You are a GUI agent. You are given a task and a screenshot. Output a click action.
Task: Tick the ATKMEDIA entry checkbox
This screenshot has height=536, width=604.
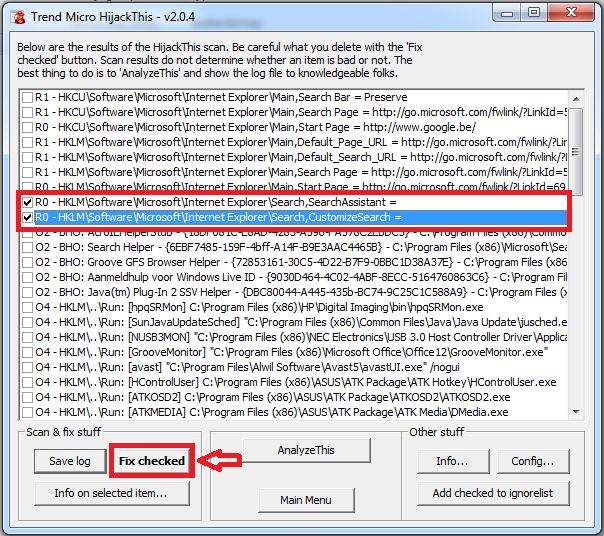coord(27,413)
